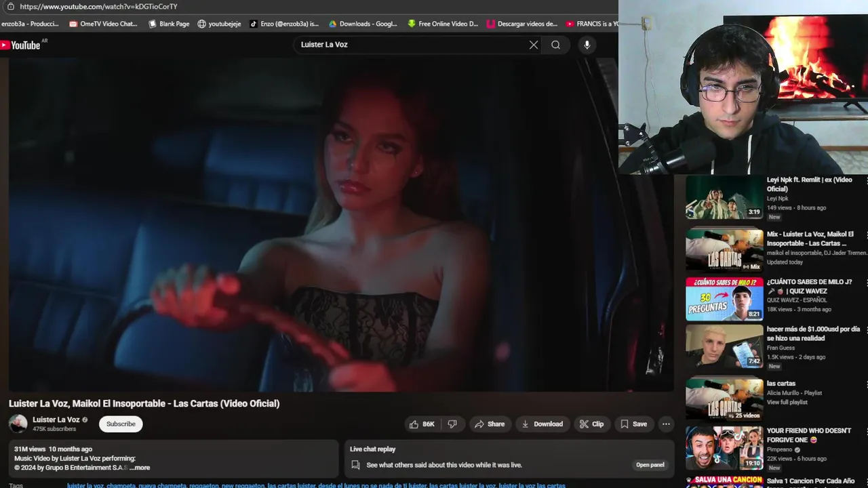Open the Descargar videos de bookmark
Viewport: 868px width, 488px height.
[x=522, y=24]
